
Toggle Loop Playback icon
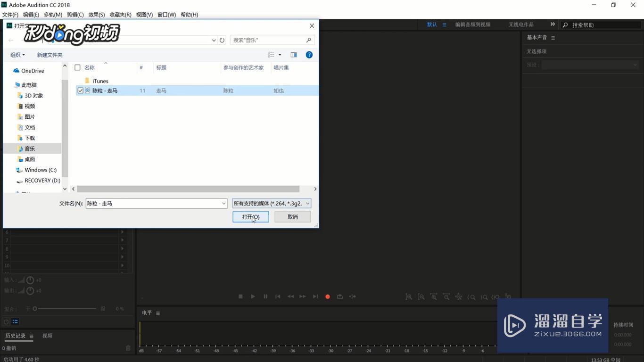(x=340, y=296)
